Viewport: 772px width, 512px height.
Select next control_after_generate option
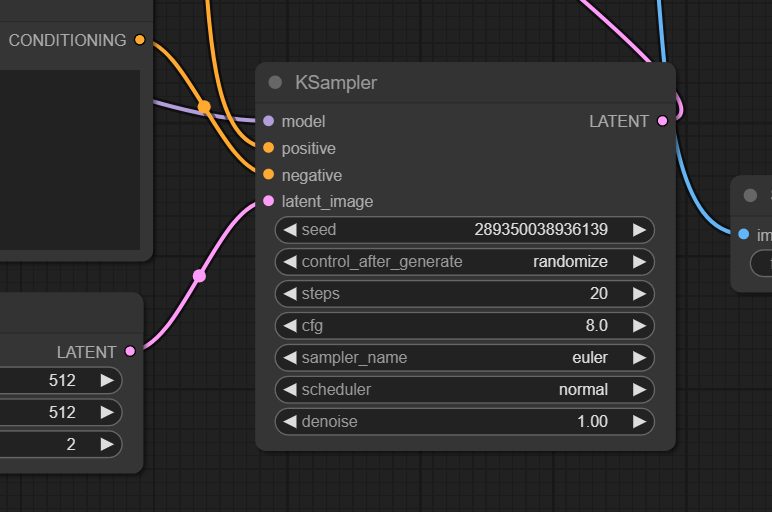pyautogui.click(x=639, y=262)
